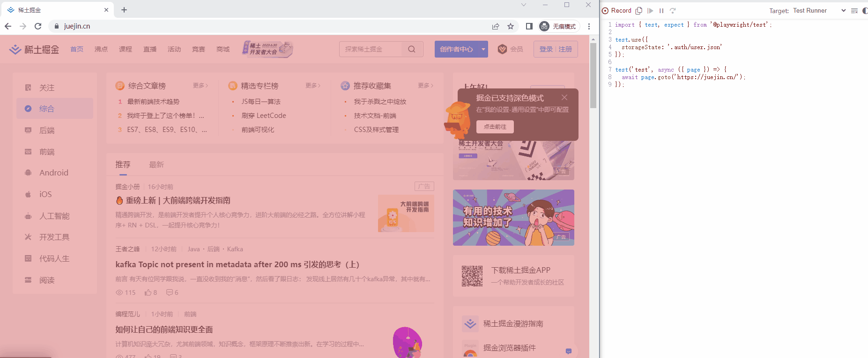
Task: Open article 重磅上新 | 大前端跨端开发指南
Action: click(x=178, y=200)
